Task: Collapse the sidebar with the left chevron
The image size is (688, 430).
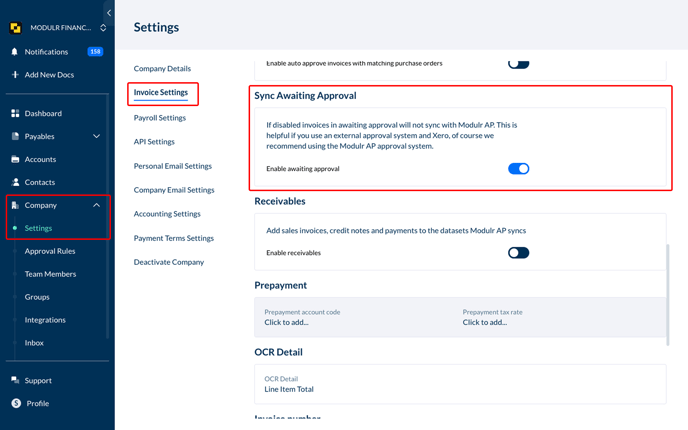Action: point(109,13)
